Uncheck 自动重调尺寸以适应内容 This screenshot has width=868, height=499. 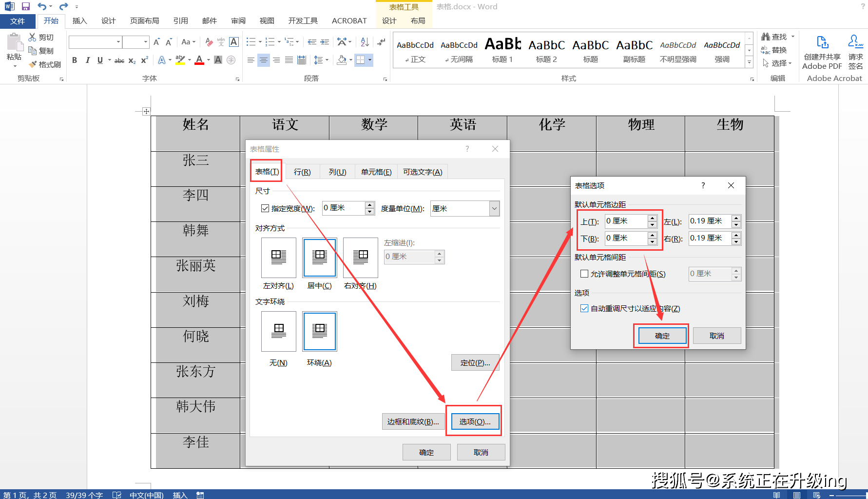click(x=584, y=308)
